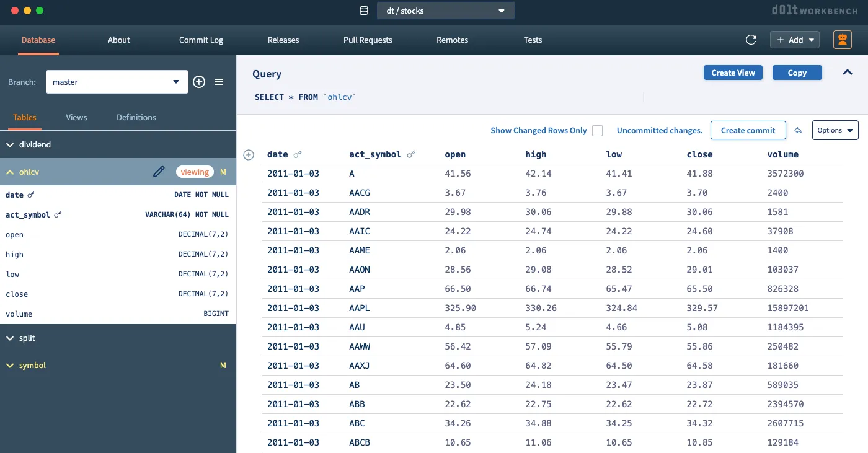Click the refresh icon in top bar

tap(751, 40)
